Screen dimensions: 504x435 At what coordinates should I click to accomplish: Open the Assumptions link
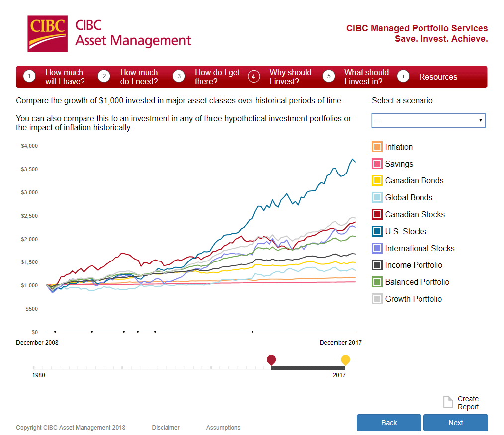click(223, 427)
